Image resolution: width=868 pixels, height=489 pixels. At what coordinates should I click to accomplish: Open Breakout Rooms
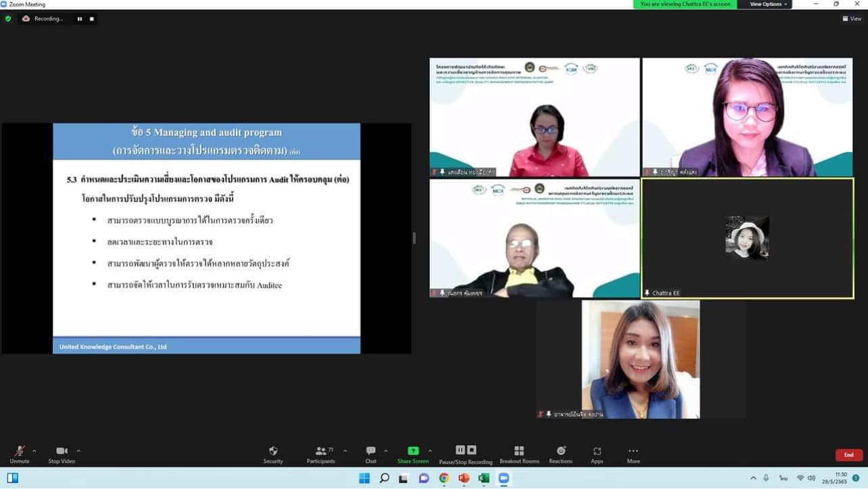(x=519, y=454)
